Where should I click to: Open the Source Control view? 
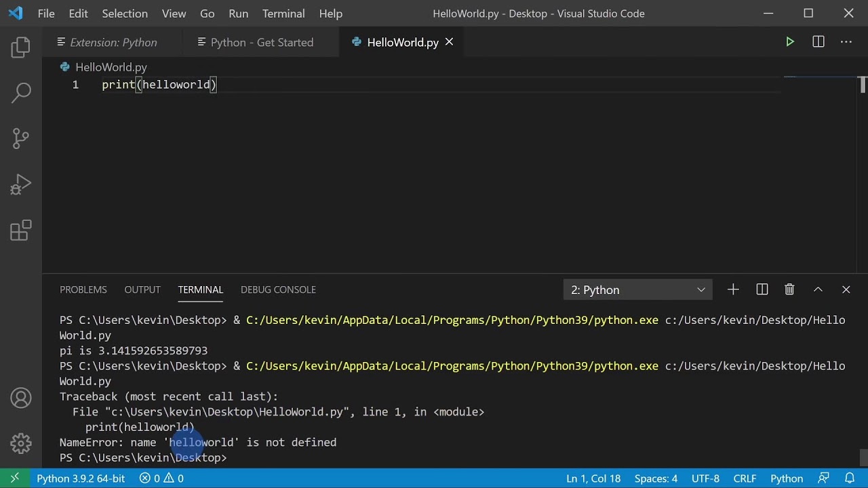click(21, 138)
